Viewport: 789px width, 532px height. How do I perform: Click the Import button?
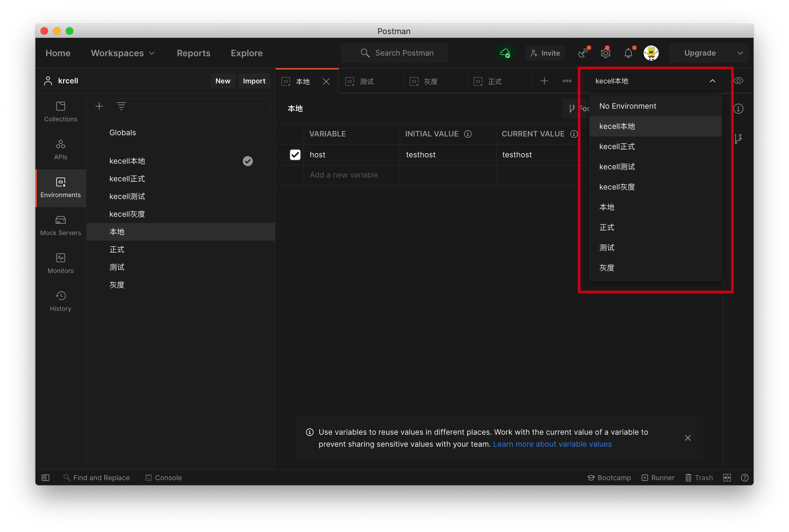pyautogui.click(x=254, y=81)
